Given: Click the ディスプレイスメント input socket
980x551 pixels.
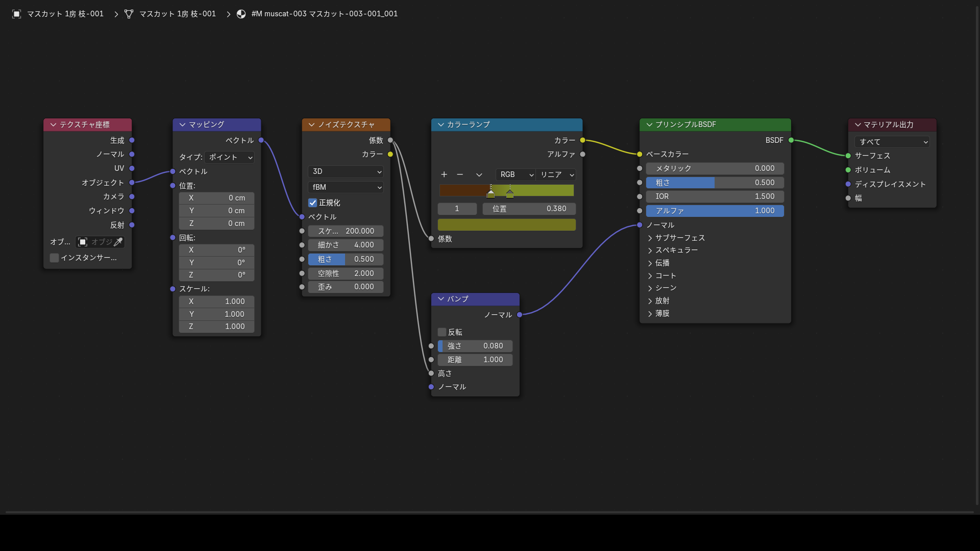Looking at the screenshot, I should click(x=848, y=184).
